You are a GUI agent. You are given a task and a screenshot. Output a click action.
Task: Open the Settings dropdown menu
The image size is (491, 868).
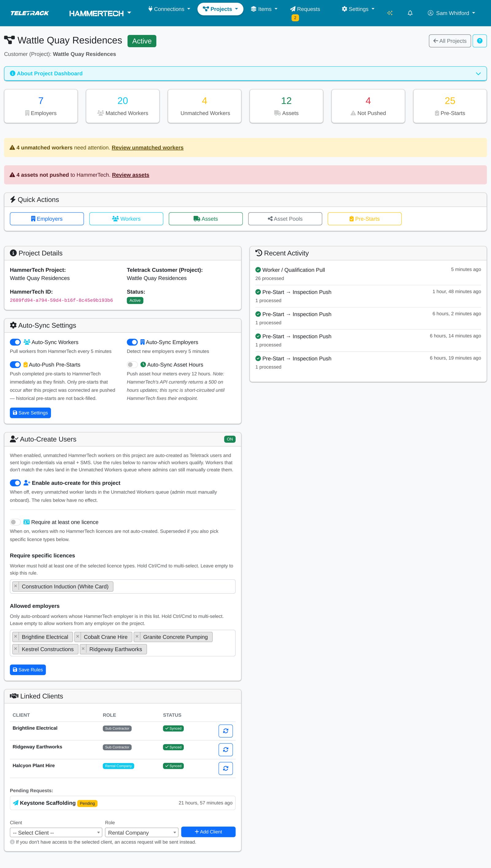tap(358, 9)
